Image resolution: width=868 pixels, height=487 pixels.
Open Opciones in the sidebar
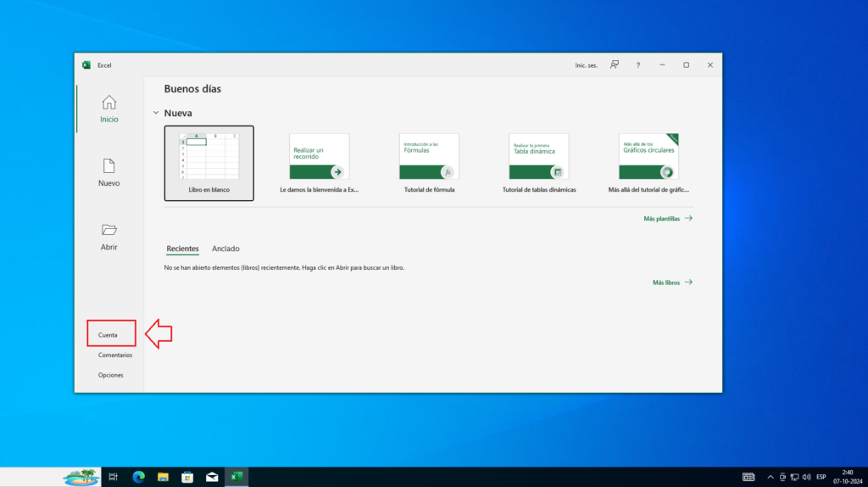pos(110,375)
